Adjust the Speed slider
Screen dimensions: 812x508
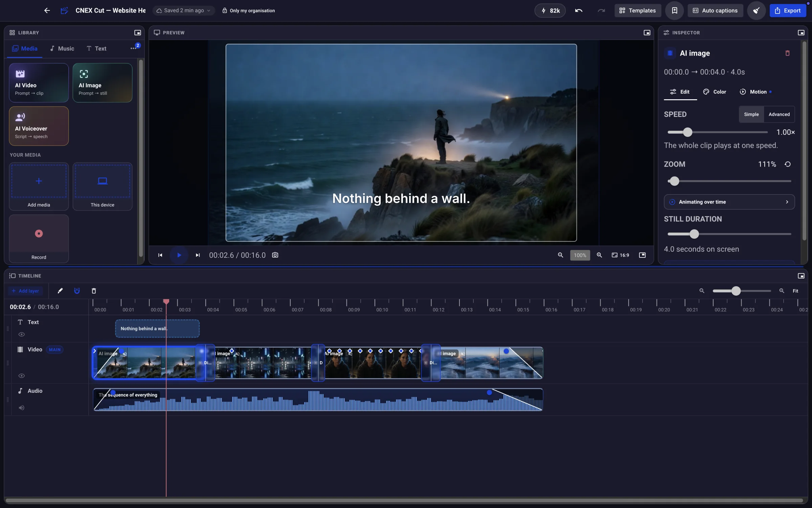[x=718, y=132]
